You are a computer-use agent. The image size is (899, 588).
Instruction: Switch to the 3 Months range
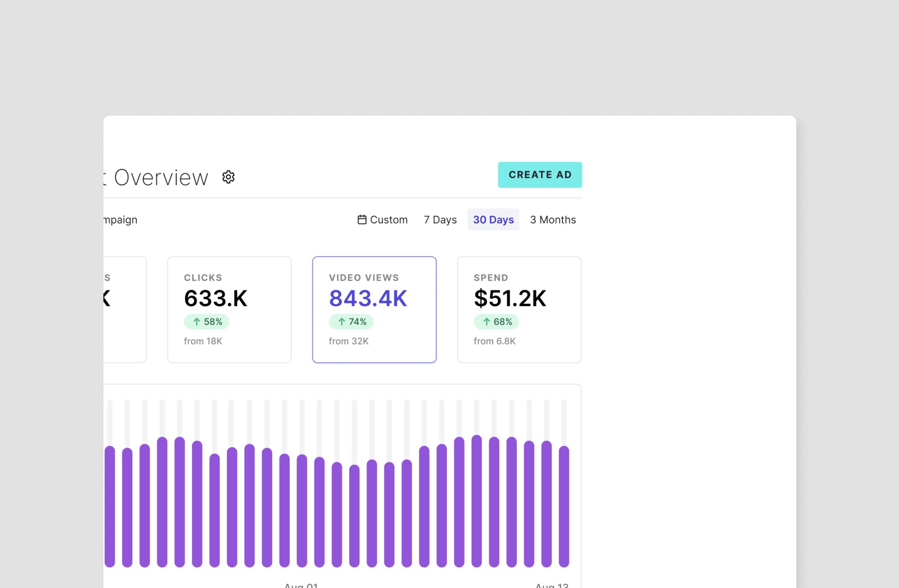552,220
